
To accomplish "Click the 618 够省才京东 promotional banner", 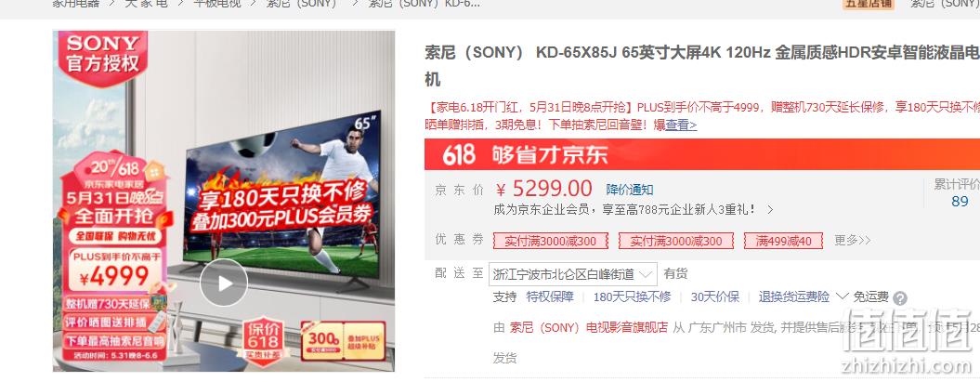I will coord(702,154).
